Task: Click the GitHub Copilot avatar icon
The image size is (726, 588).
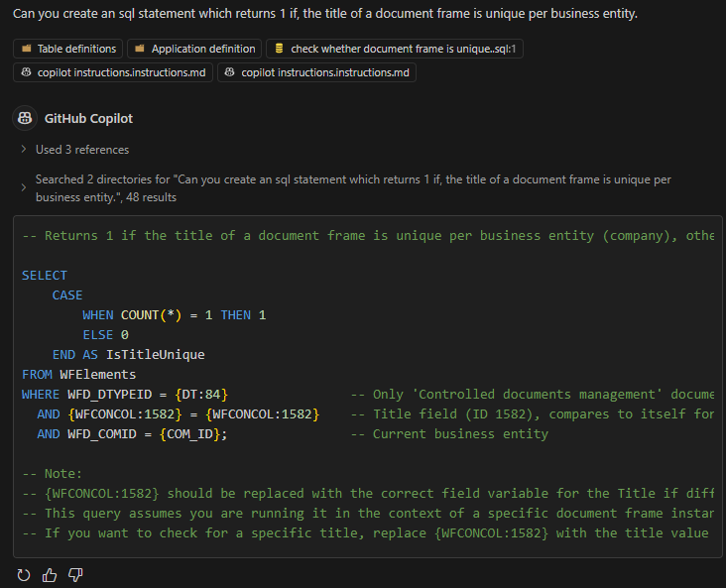Action: [25, 118]
